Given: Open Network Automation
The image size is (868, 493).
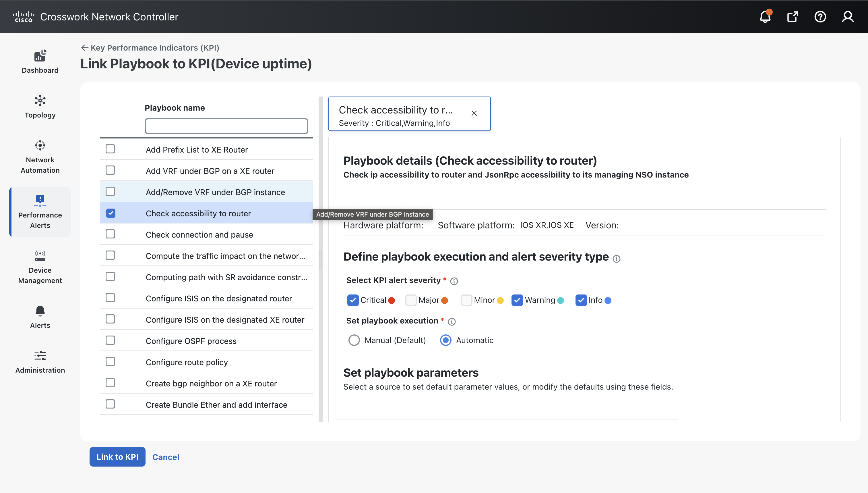Looking at the screenshot, I should tap(40, 156).
